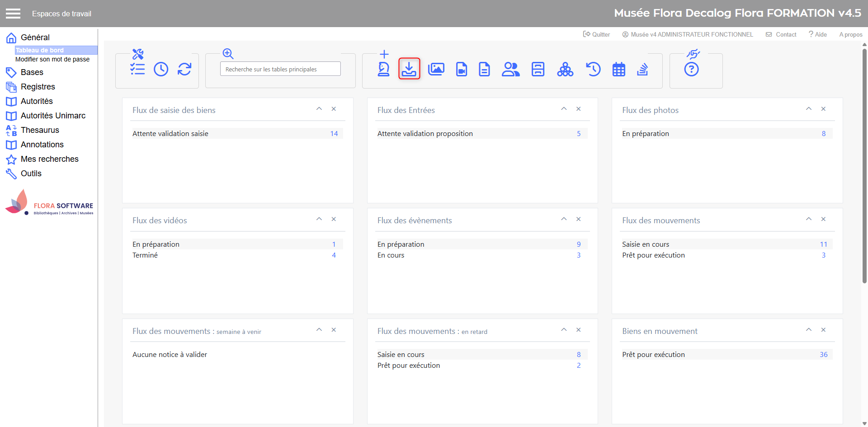Click the Attente validation saisie count 14
Image resolution: width=868 pixels, height=427 pixels.
pos(334,133)
